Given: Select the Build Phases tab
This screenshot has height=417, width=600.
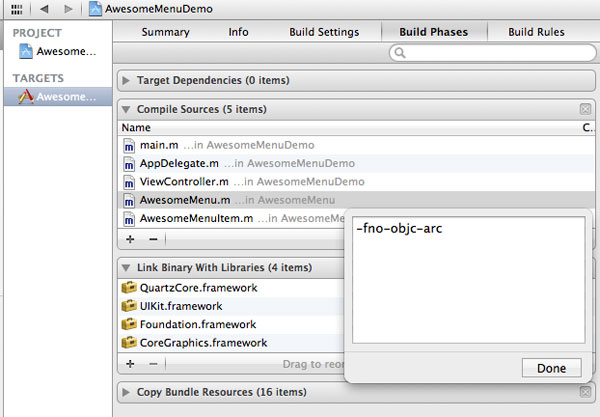Looking at the screenshot, I should (x=434, y=32).
